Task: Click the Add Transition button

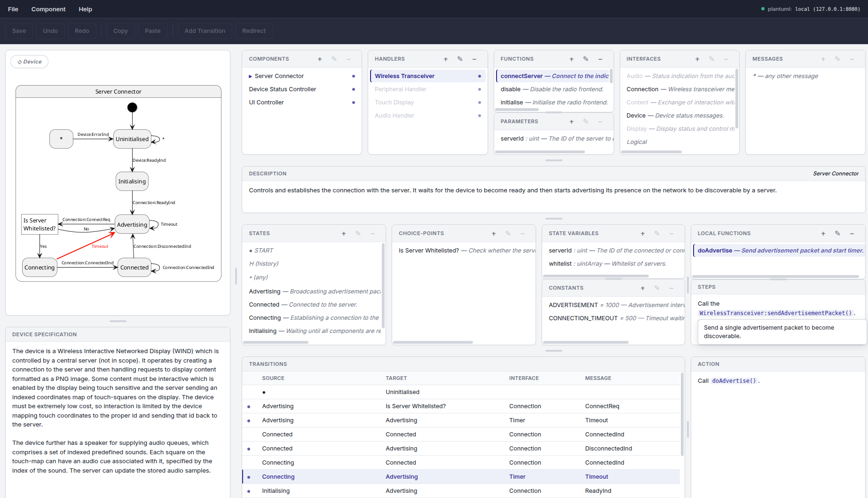Action: pyautogui.click(x=205, y=31)
